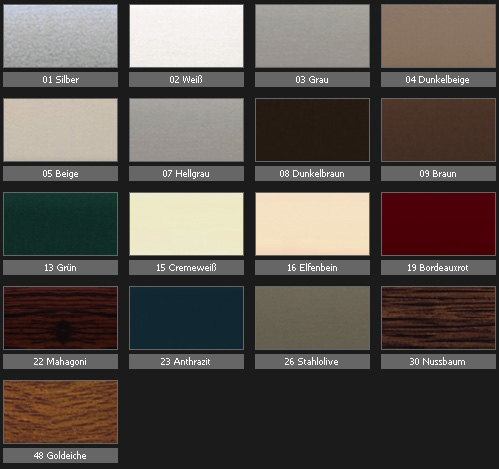
Task: Click the 16 Elfenbein ivory swatch
Action: (312, 224)
